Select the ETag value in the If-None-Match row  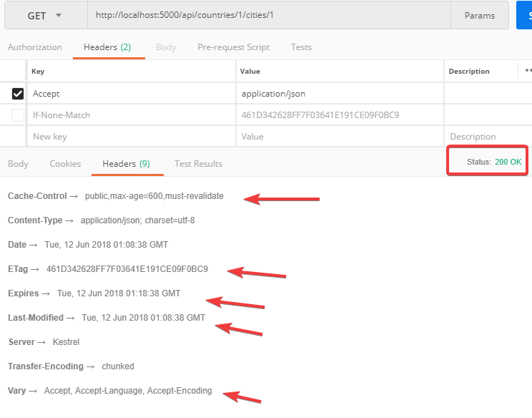click(320, 115)
